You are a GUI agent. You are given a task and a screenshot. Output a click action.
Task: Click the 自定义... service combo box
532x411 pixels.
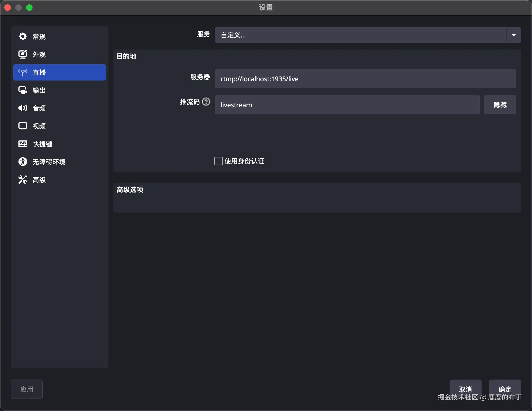pos(360,35)
